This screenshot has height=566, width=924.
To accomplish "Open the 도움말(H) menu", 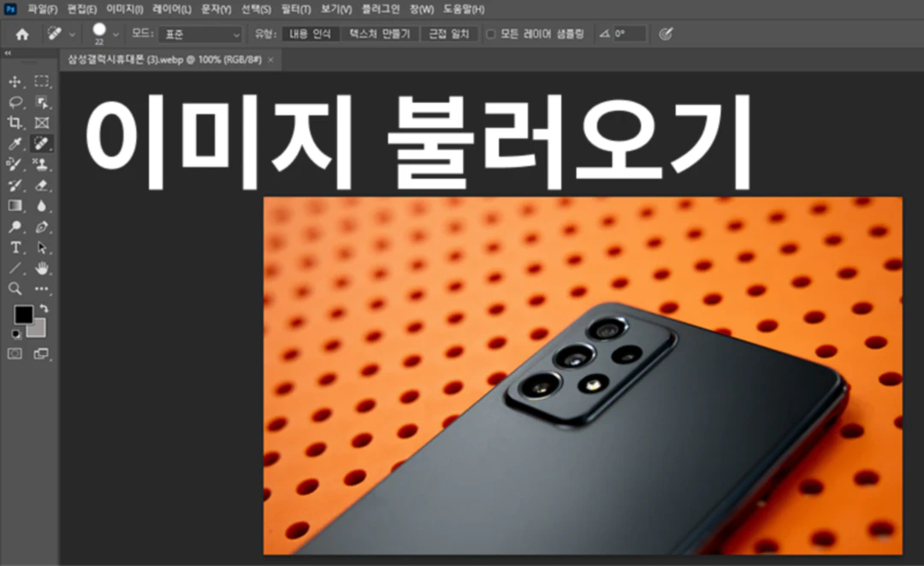I will 464,9.
